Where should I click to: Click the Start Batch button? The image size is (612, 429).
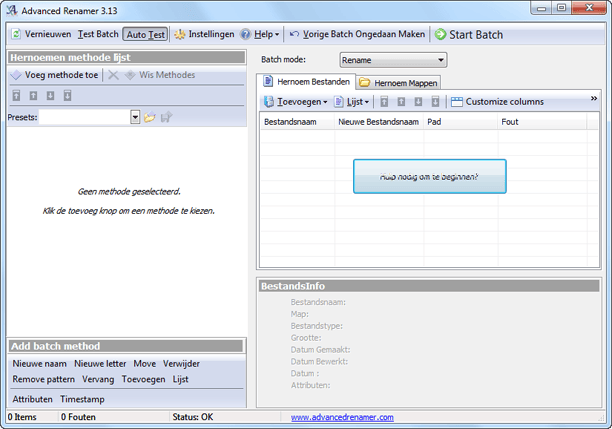tap(469, 34)
